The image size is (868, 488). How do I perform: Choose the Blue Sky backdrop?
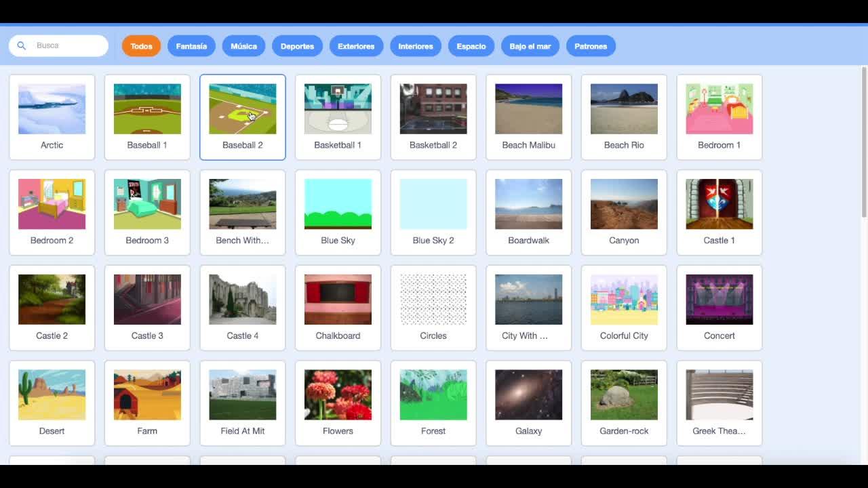pos(338,213)
